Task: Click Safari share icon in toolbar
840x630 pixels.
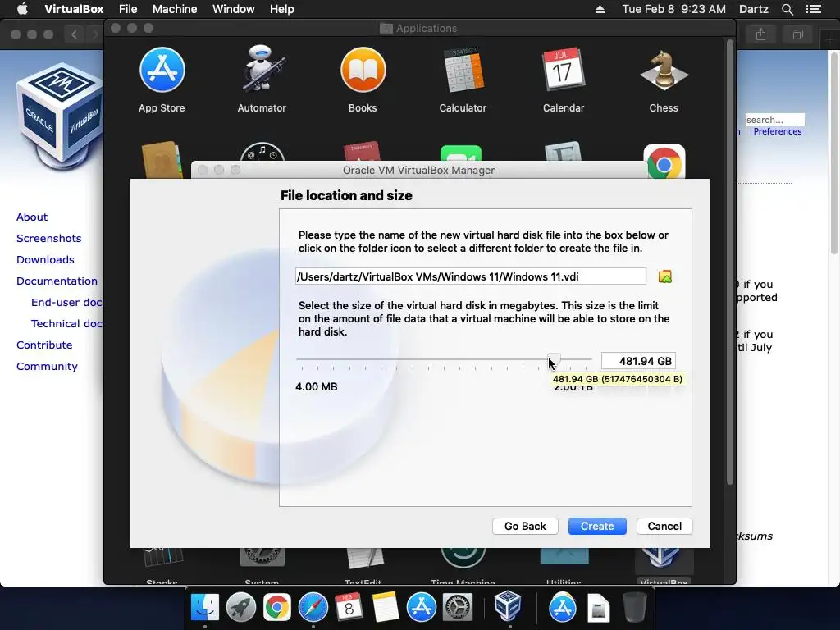Action: pyautogui.click(x=760, y=34)
